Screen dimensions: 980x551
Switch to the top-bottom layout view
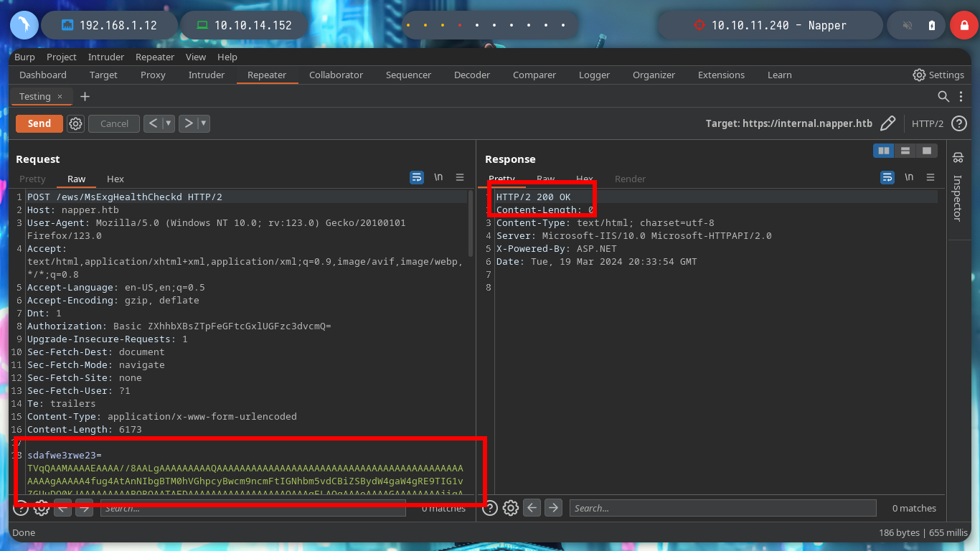[x=905, y=151]
